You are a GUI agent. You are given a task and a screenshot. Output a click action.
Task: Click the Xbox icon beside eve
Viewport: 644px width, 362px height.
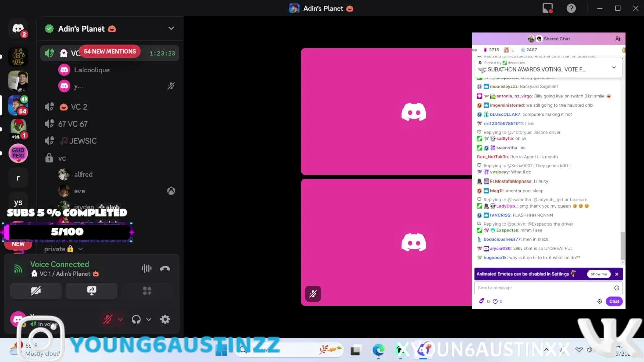click(x=171, y=191)
